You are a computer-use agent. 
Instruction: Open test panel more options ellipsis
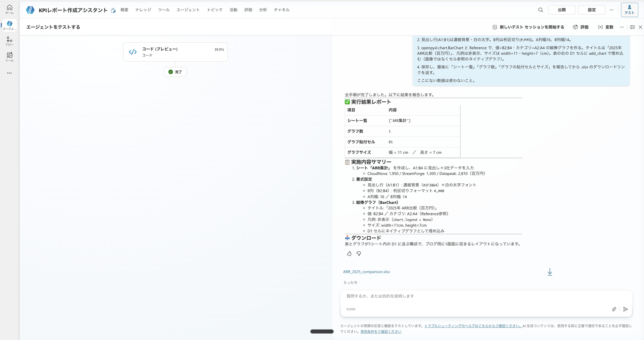point(622,27)
